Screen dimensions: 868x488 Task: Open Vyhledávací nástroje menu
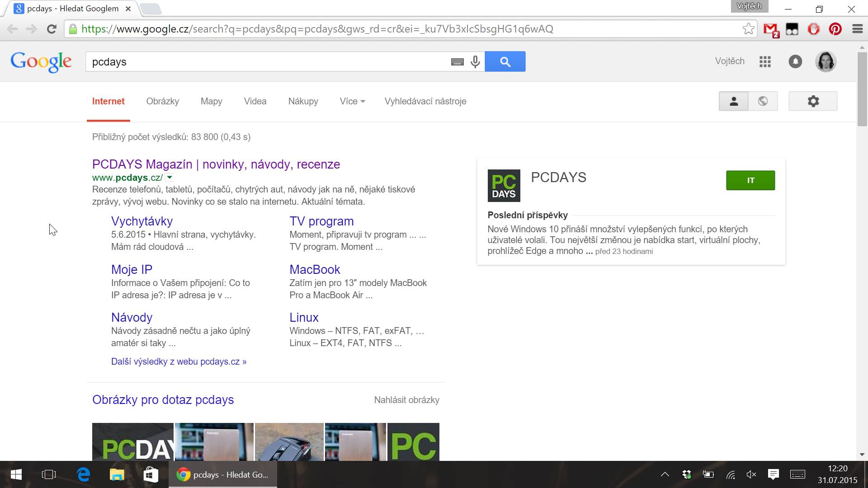point(425,101)
